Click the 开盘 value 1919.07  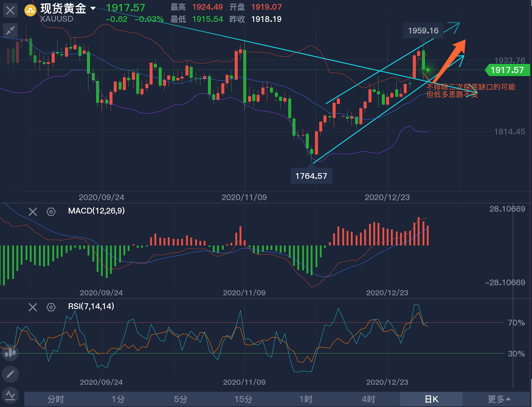pos(266,7)
